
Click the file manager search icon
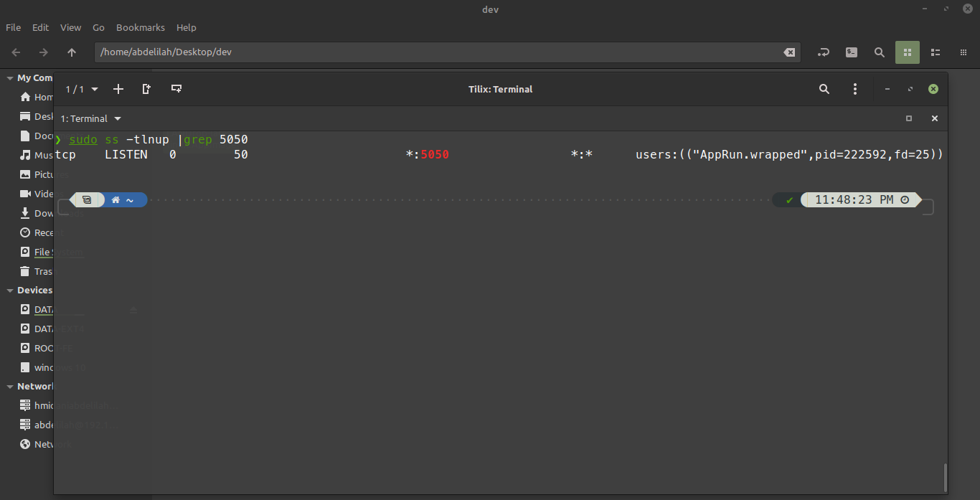[x=879, y=52]
